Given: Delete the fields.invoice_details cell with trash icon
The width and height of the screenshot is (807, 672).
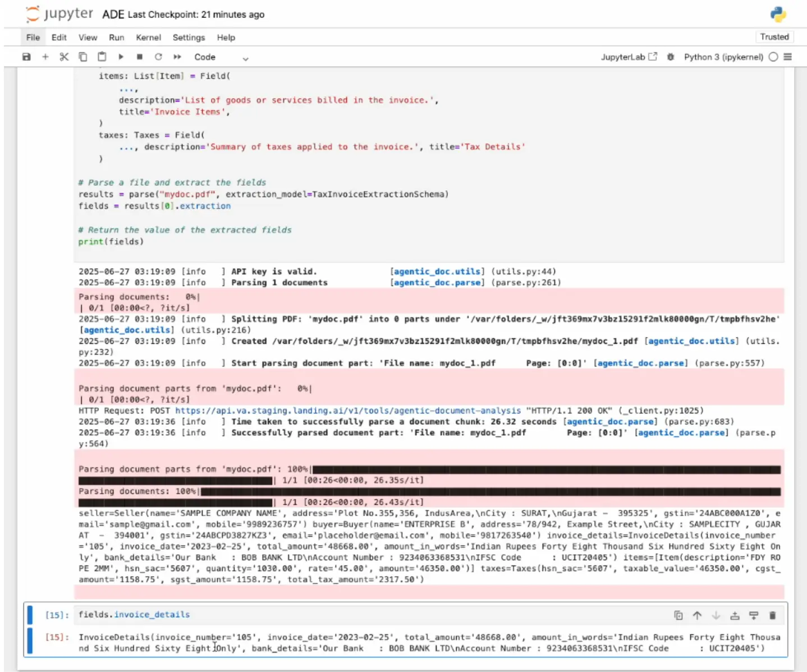Looking at the screenshot, I should tap(772, 615).
